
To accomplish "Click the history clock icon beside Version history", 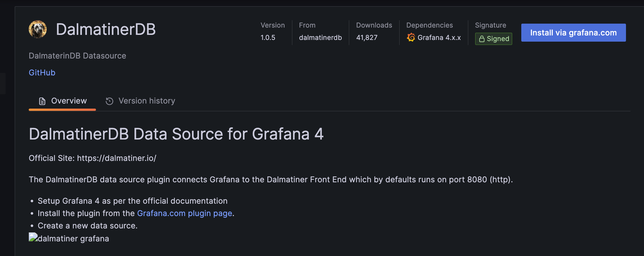I will pos(109,100).
